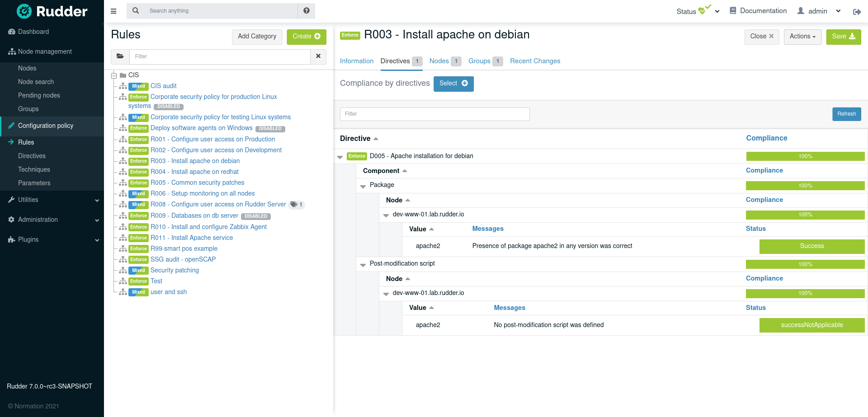Viewport: 868px width, 417px height.
Task: Click the Rudder logo
Action: [51, 11]
